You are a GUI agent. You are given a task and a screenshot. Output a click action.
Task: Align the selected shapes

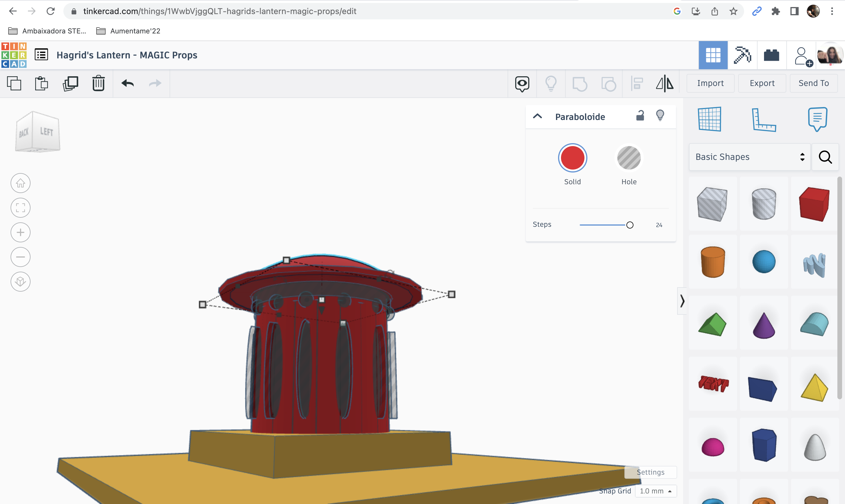point(636,83)
